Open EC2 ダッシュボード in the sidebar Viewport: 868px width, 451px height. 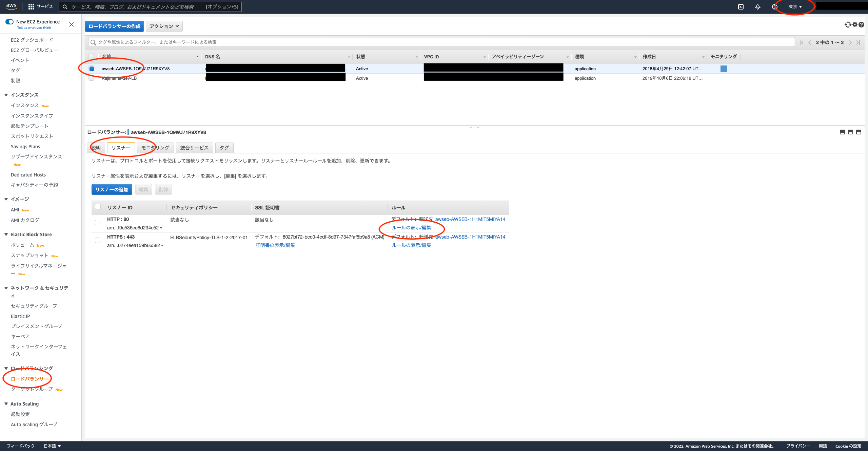coord(32,40)
